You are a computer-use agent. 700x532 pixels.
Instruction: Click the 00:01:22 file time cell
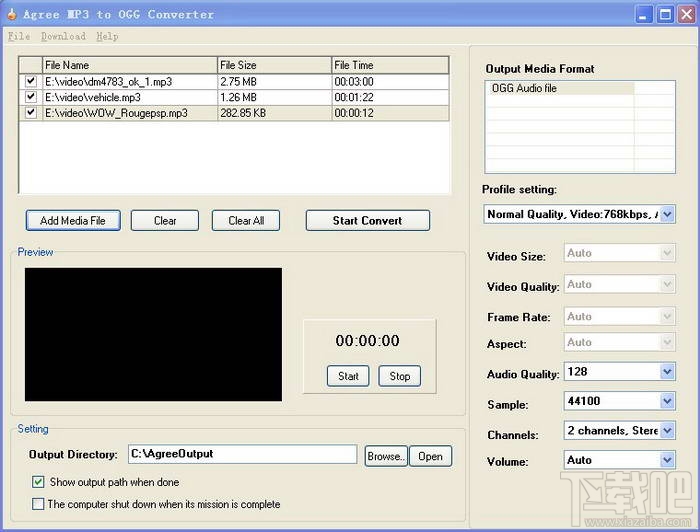390,97
